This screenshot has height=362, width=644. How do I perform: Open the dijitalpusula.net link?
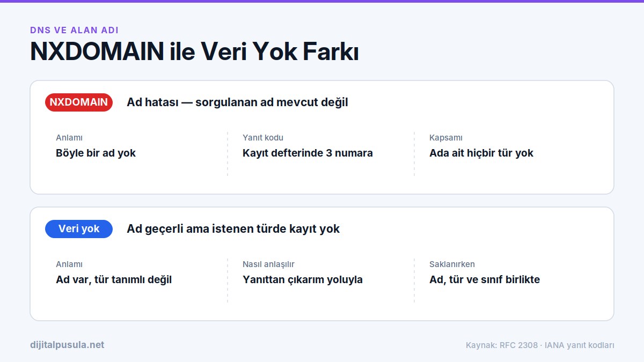(x=67, y=345)
